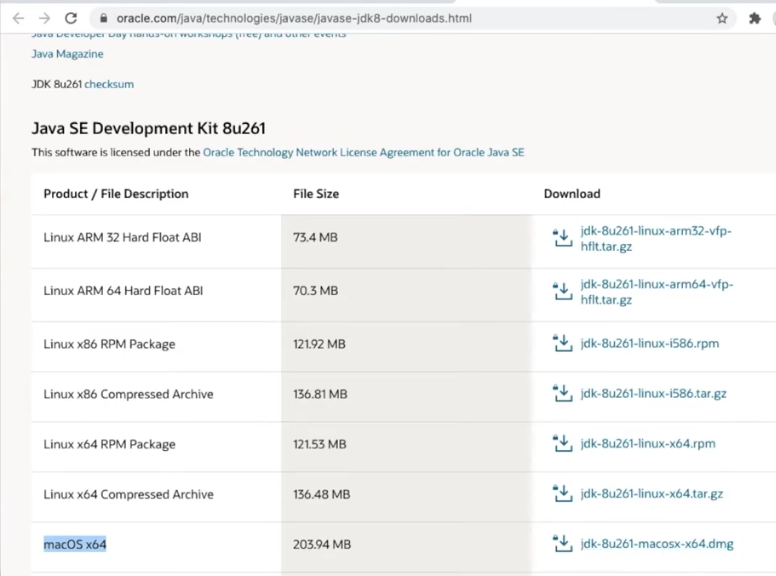Click download icon for Linux ARM 64

click(561, 291)
